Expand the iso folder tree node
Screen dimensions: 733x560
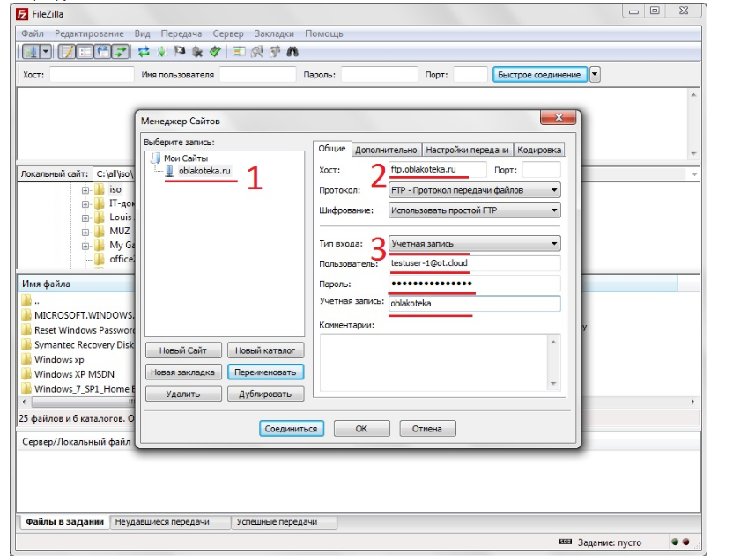click(85, 190)
